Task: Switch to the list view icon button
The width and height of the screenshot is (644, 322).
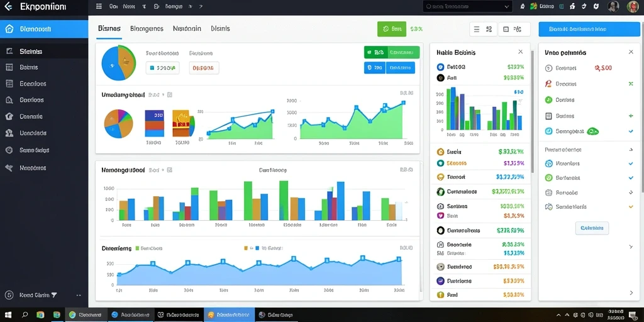Action: [477, 29]
